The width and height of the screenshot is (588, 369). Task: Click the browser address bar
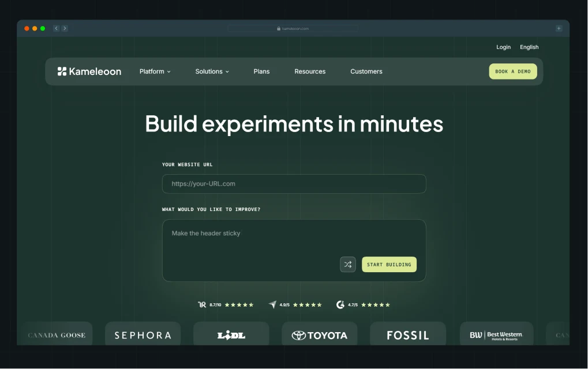point(293,28)
